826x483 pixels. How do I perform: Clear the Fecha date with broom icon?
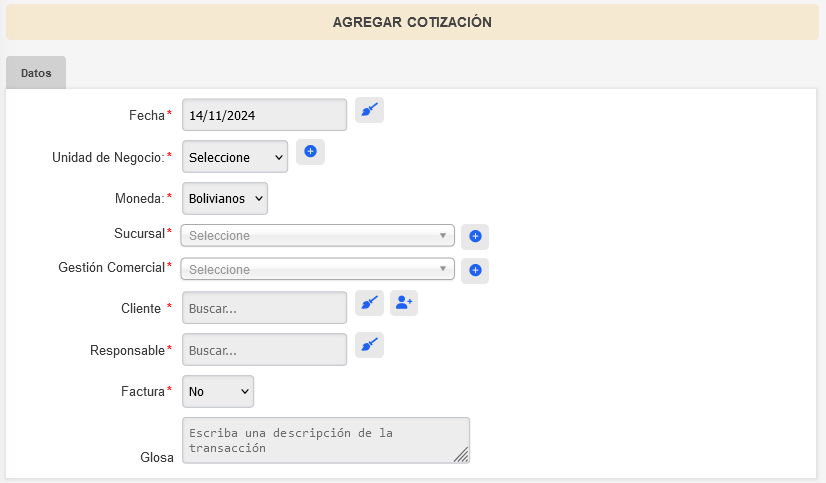pos(369,110)
